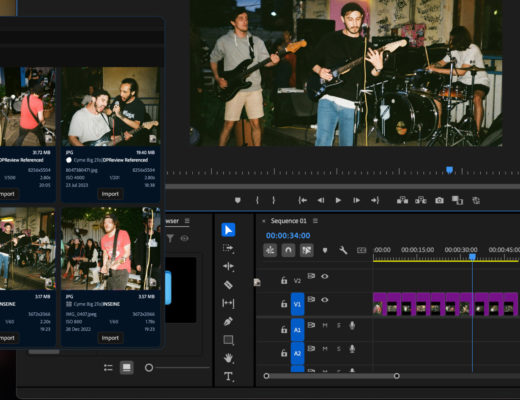Mute track A1

point(325,325)
